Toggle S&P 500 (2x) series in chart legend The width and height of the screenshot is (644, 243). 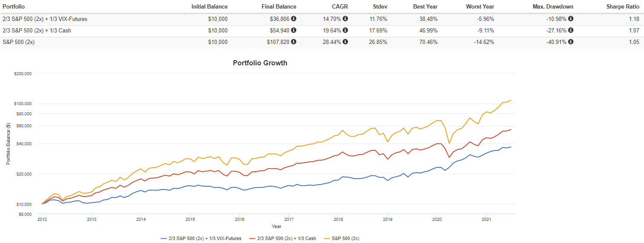point(346,238)
